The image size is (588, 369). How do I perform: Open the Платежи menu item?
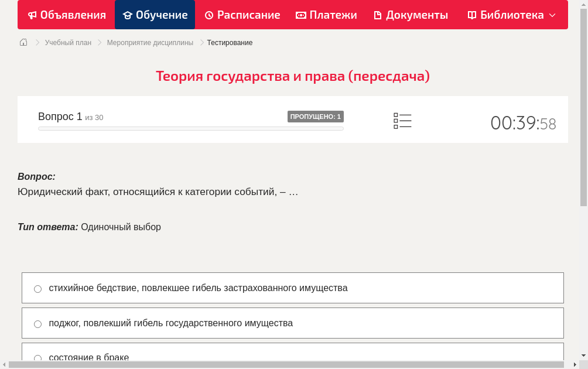(x=326, y=15)
